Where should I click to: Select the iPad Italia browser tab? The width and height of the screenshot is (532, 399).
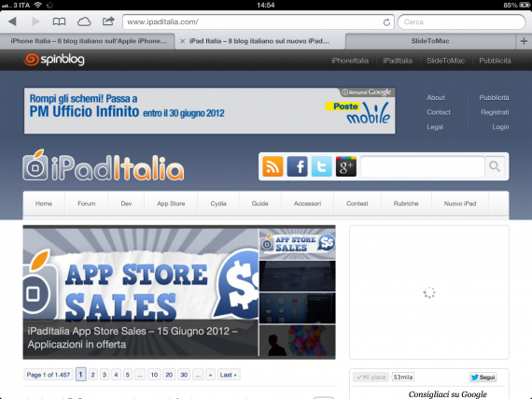259,41
